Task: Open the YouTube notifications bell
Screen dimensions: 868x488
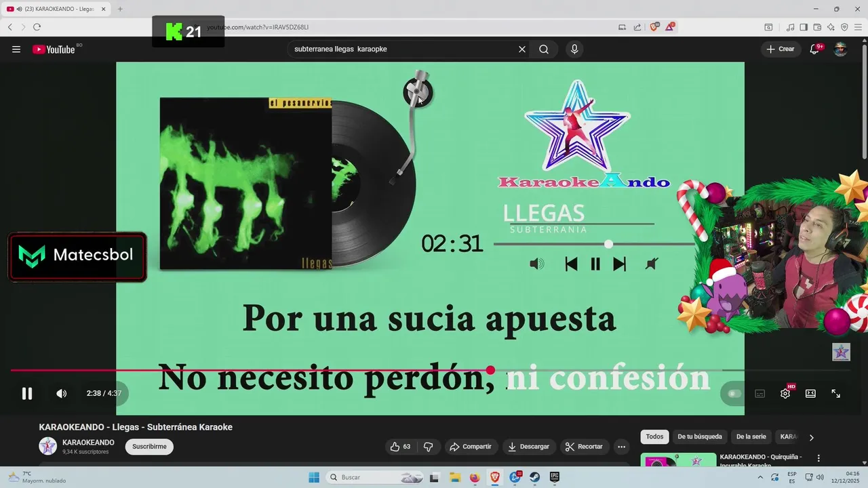Action: click(x=815, y=49)
